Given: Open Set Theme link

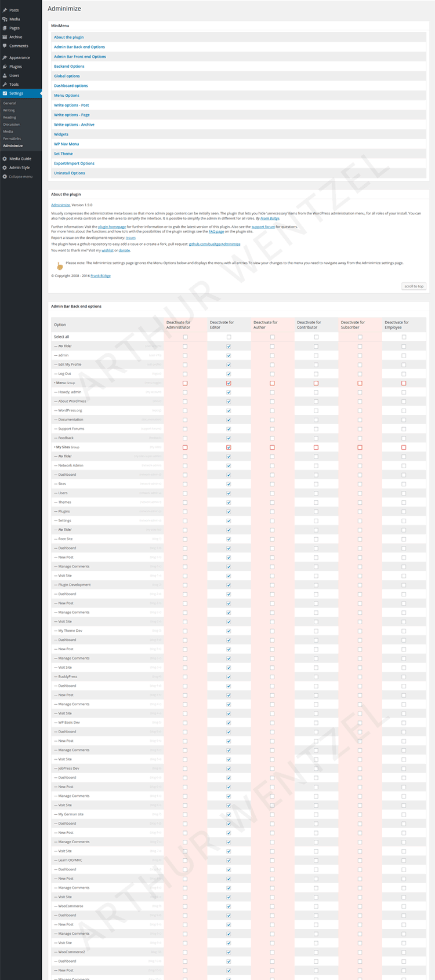Looking at the screenshot, I should (x=63, y=154).
